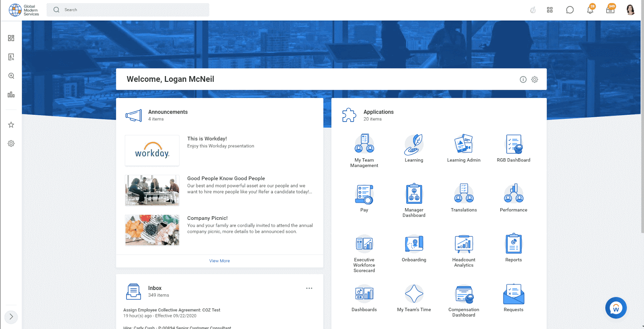This screenshot has width=644, height=329.
Task: Click the Inbox card tray icon
Action: (134, 292)
